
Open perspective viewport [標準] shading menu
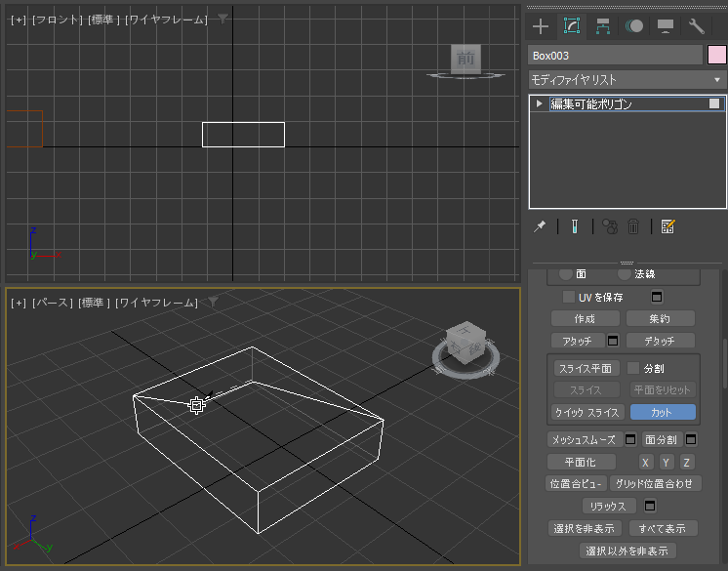tap(95, 303)
